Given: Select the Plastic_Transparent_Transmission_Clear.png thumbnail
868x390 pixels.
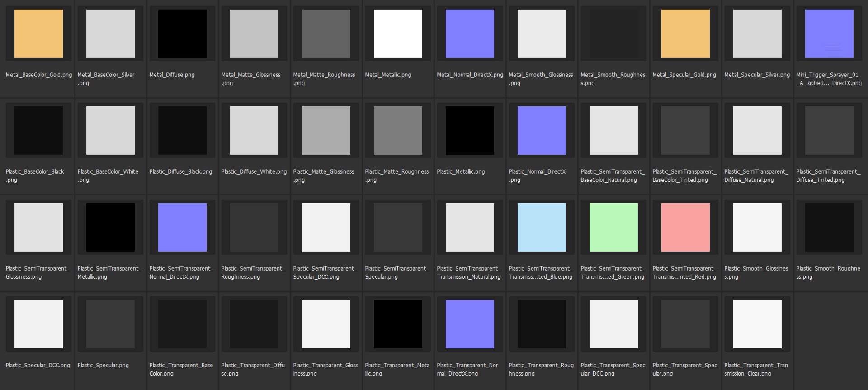Looking at the screenshot, I should click(757, 324).
